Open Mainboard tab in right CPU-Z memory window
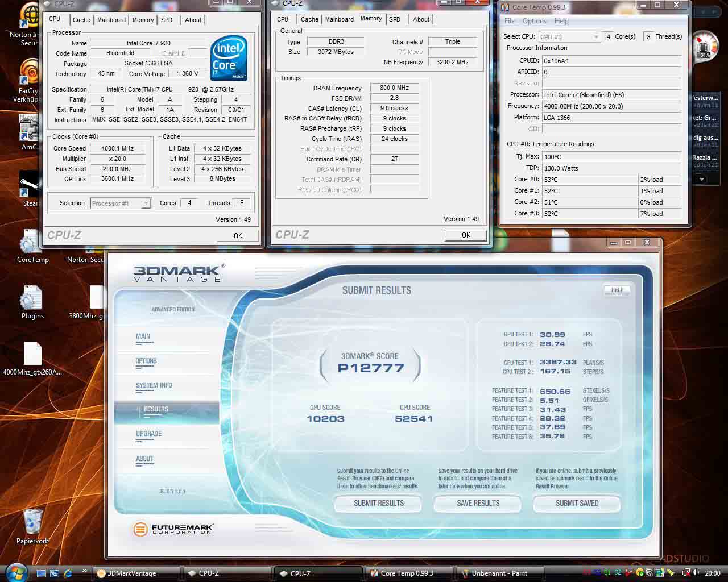Image resolution: width=728 pixels, height=582 pixels. pos(340,19)
